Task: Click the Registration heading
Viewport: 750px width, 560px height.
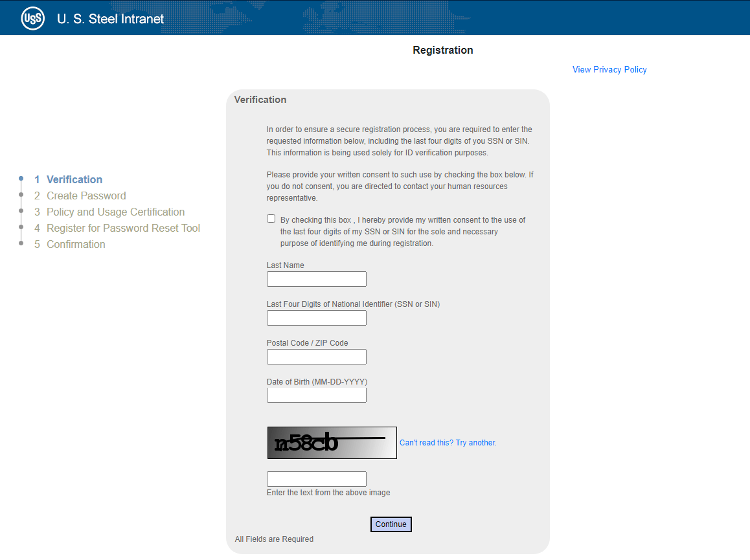Action: coord(443,50)
